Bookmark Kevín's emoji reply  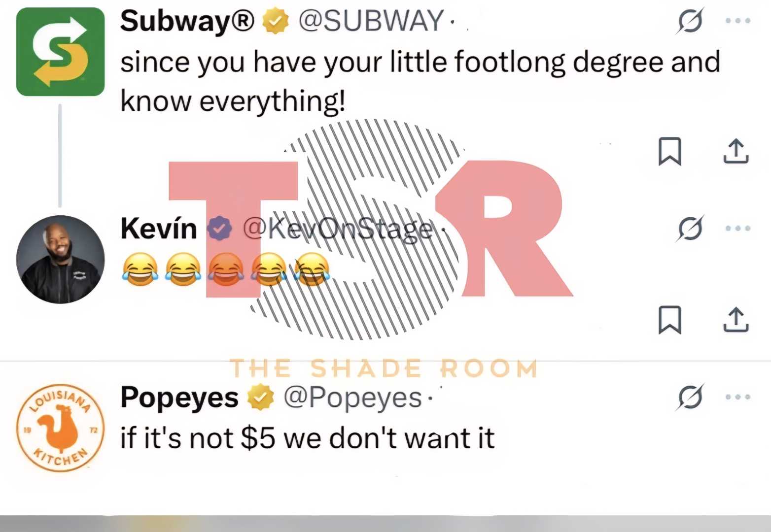coord(669,320)
